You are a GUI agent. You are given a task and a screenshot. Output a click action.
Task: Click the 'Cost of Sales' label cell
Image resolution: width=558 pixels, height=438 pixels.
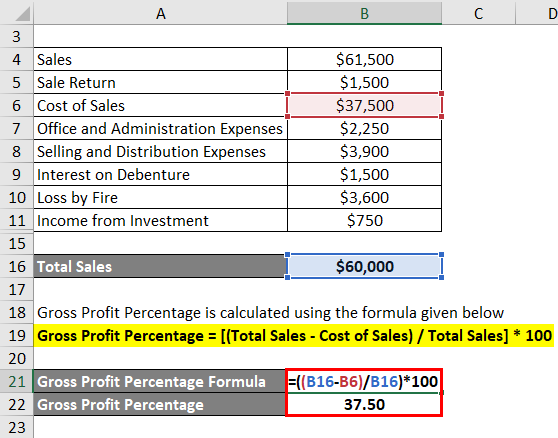[160, 106]
